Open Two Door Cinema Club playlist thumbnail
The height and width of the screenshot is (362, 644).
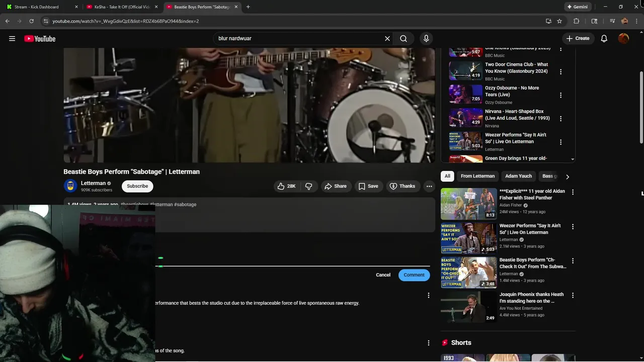click(x=466, y=71)
